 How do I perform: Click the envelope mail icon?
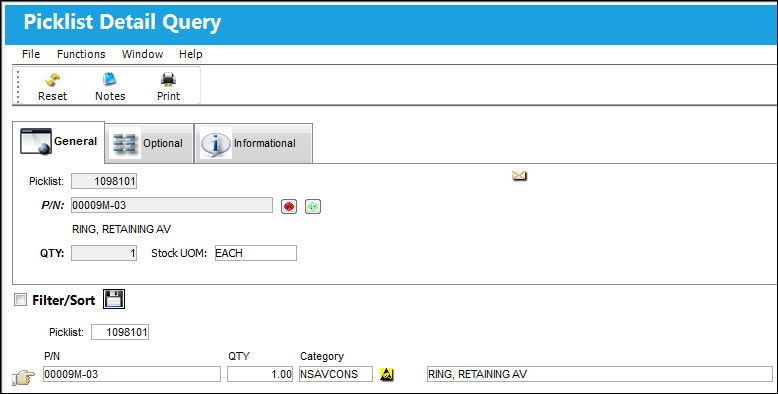[x=519, y=176]
